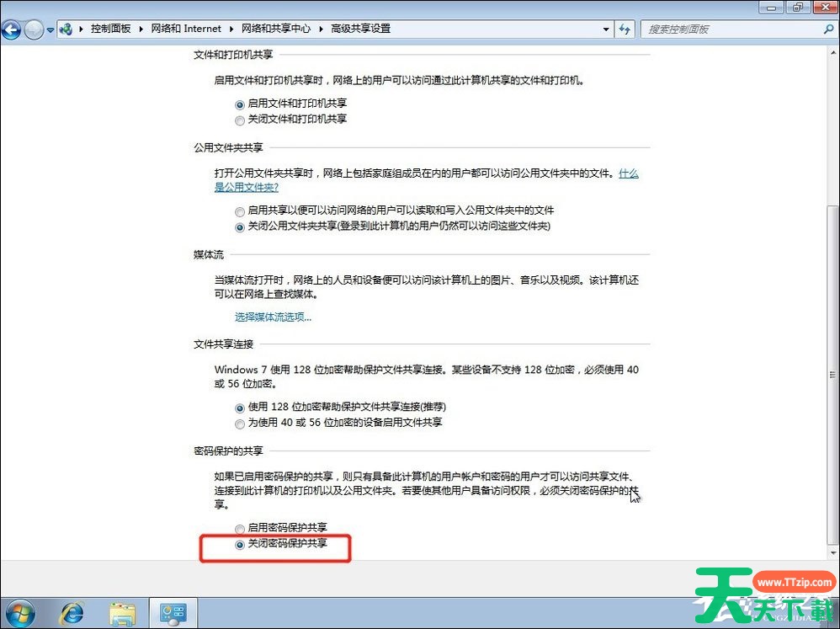Click the 文件和打印机共享 section heading

pyautogui.click(x=233, y=55)
